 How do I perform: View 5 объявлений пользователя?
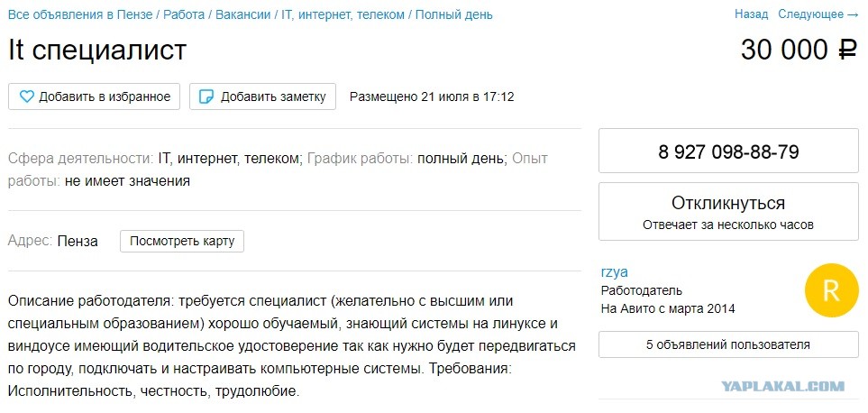728,344
